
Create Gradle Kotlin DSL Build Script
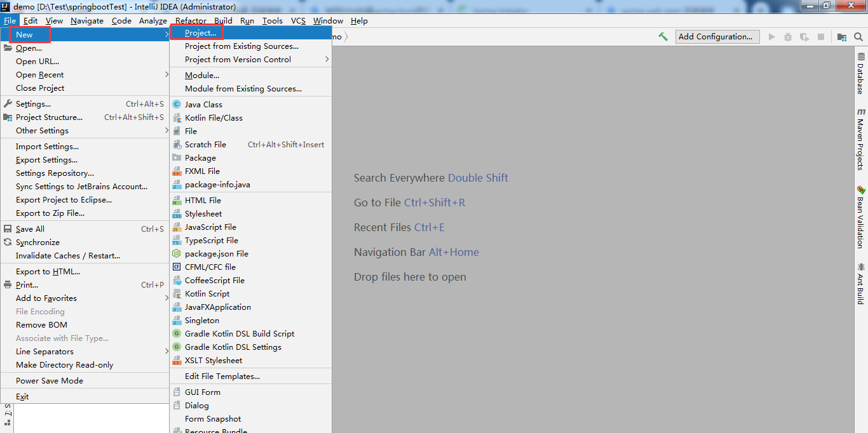point(250,333)
